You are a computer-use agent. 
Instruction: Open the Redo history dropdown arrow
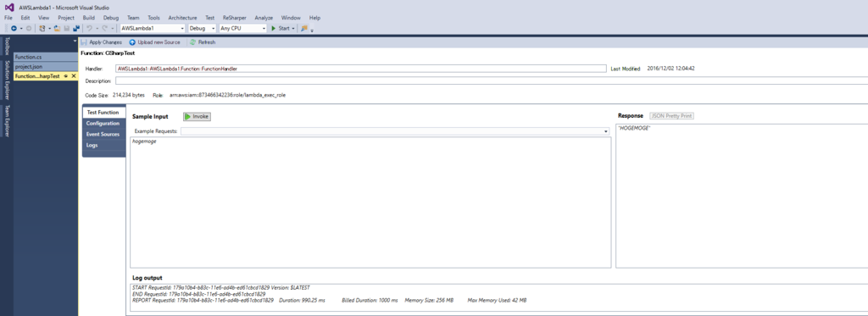113,28
